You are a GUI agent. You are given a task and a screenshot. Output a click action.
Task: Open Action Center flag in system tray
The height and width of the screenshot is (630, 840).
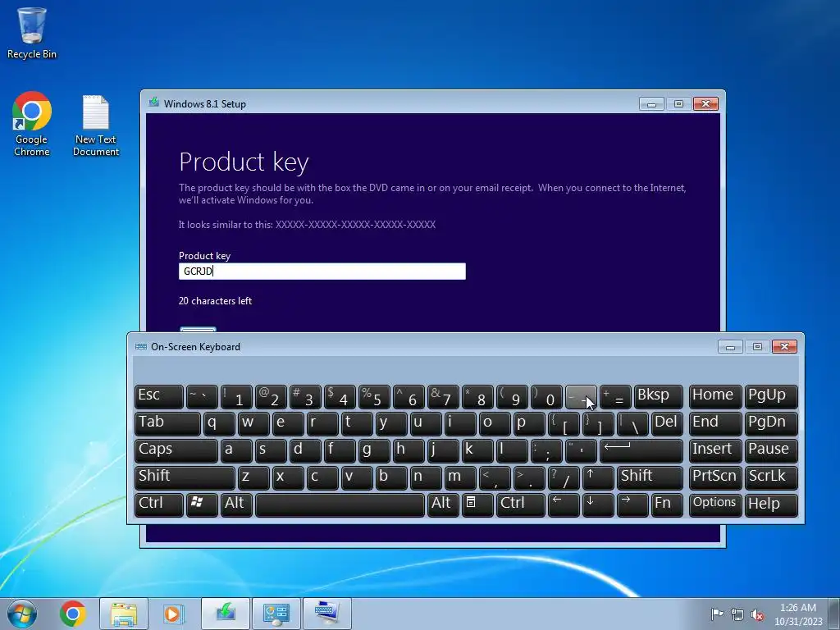click(x=717, y=614)
